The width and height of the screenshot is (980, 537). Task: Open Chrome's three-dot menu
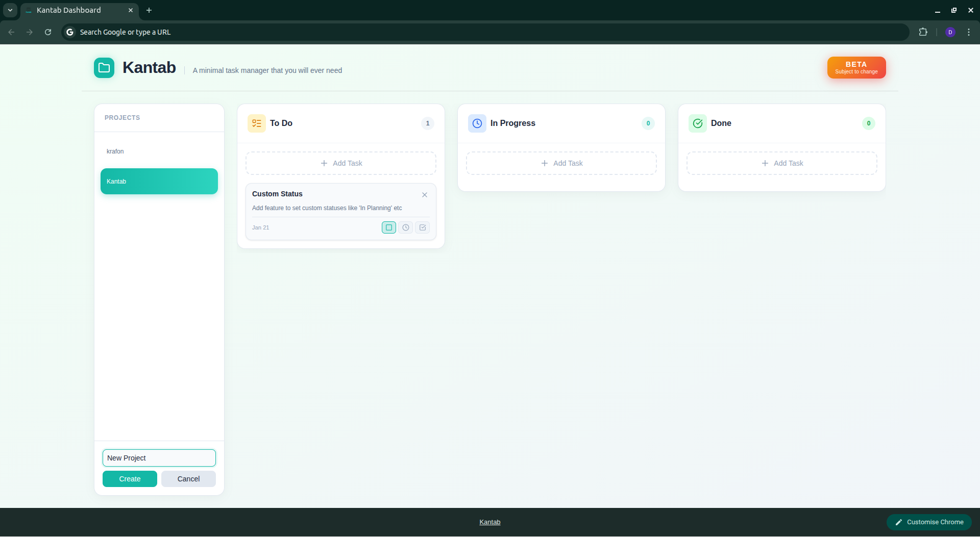[x=969, y=32]
